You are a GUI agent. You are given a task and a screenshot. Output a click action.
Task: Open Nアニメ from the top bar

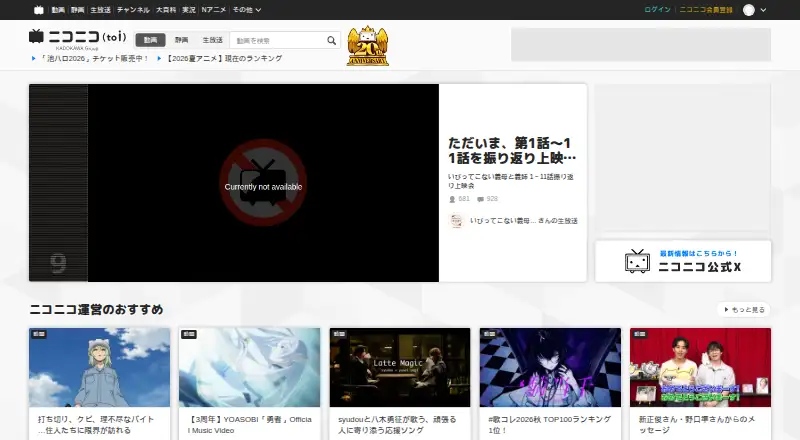(214, 10)
